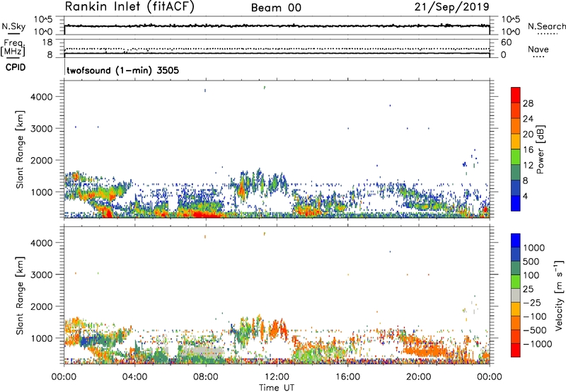Click the 16:00 time axis label

[347, 377]
